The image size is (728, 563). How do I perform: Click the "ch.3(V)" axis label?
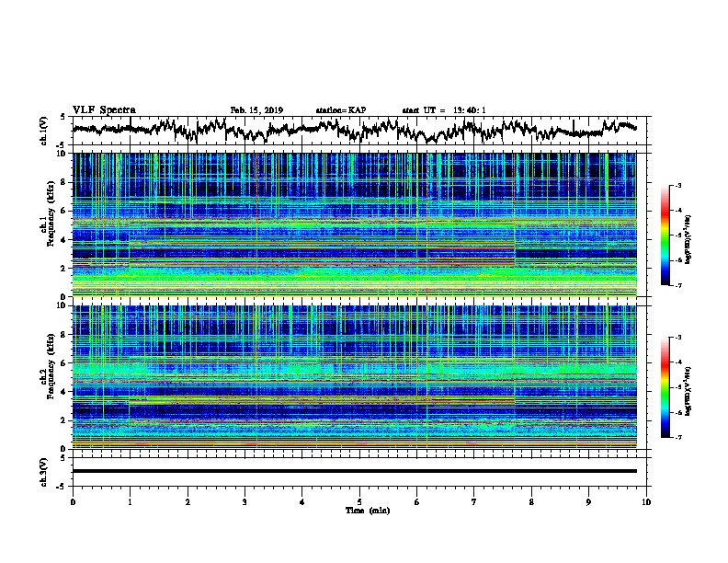point(43,472)
